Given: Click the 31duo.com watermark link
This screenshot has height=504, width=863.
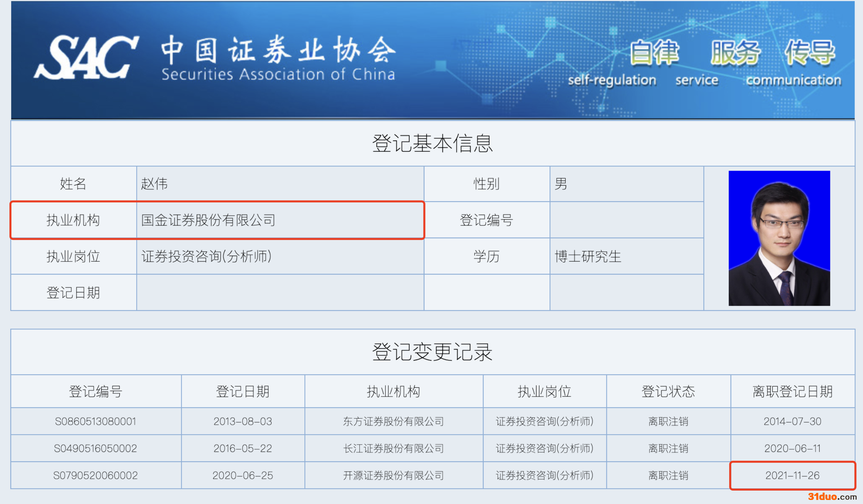Looking at the screenshot, I should [832, 497].
